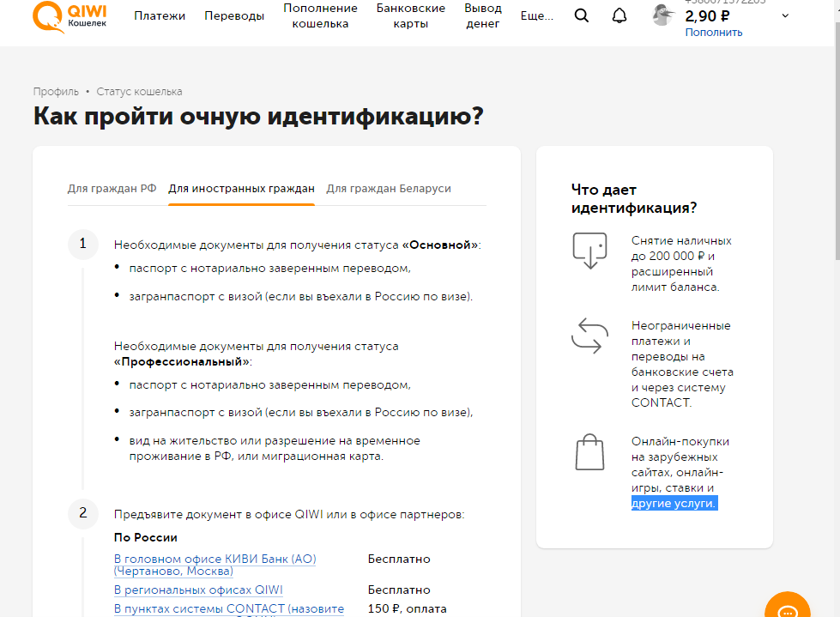Click step number 2 circle
The width and height of the screenshot is (840, 617).
click(83, 514)
